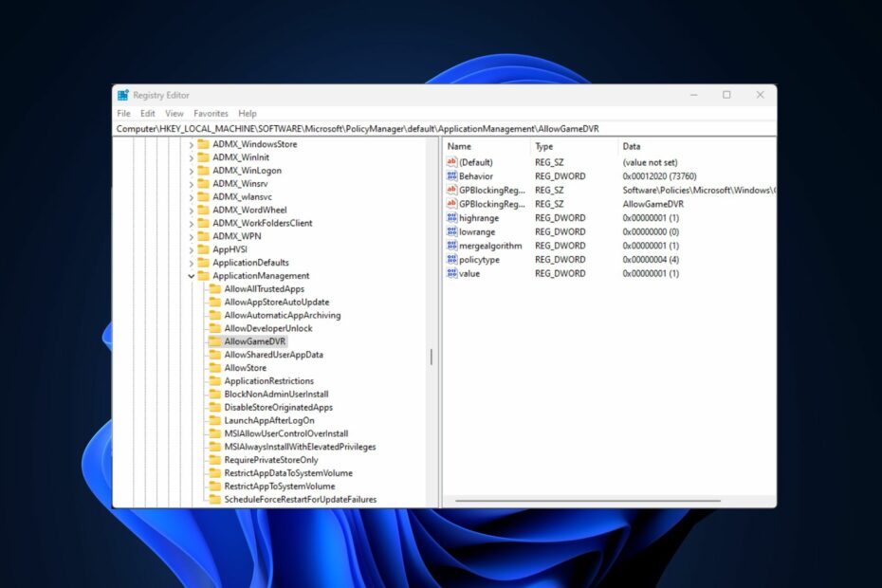882x588 pixels.
Task: Open the Help menu
Action: (247, 114)
